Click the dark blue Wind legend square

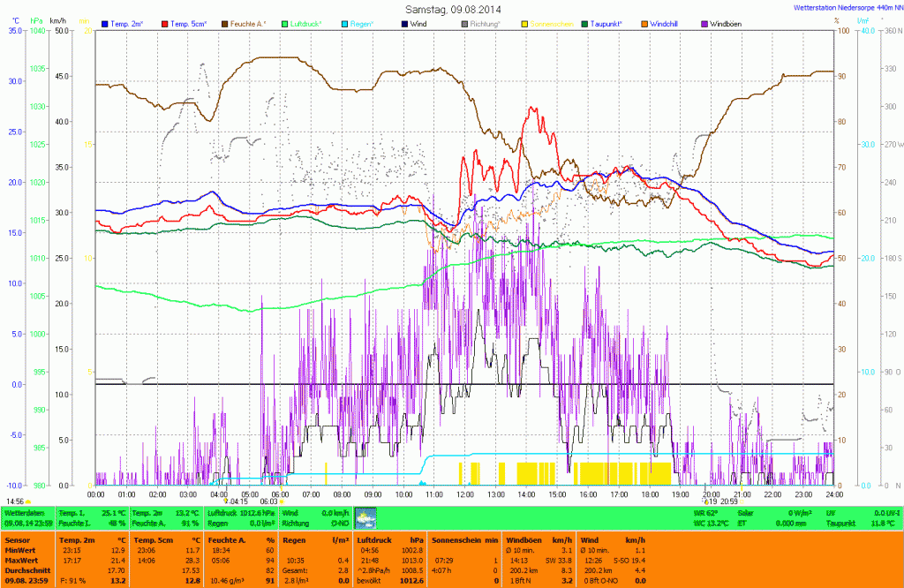tap(404, 23)
